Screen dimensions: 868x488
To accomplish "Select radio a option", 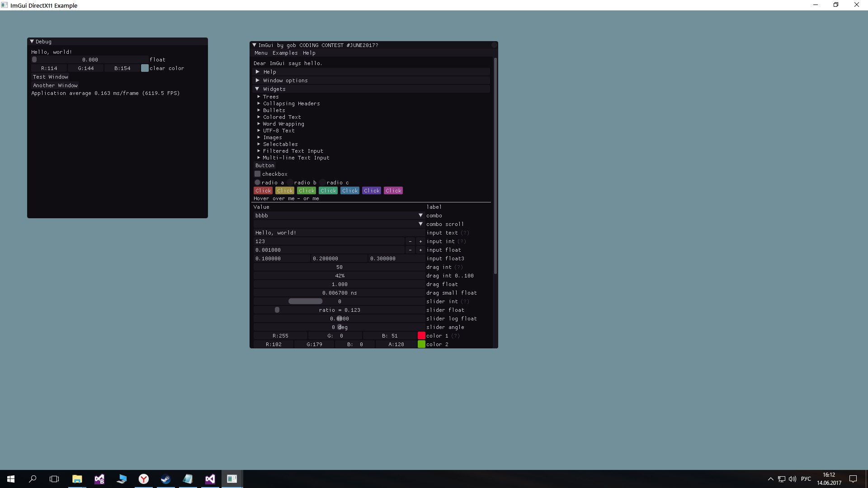I will (257, 183).
